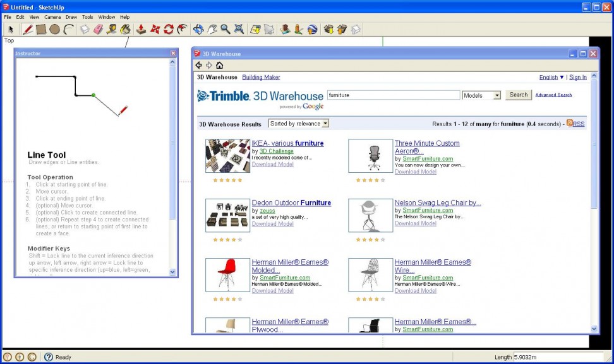Select the Circle drawing tool
This screenshot has height=364, width=614.
pyautogui.click(x=55, y=29)
